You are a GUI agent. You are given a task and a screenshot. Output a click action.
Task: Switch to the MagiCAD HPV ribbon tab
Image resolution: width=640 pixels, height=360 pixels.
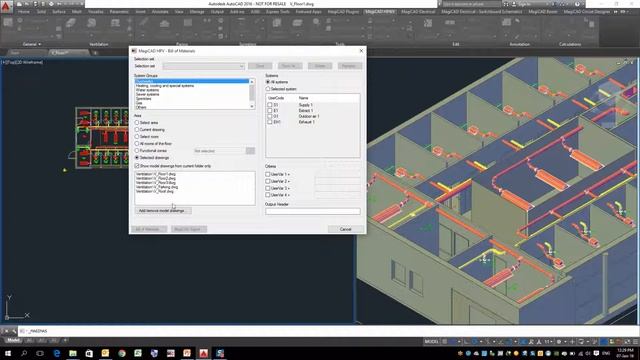(379, 12)
